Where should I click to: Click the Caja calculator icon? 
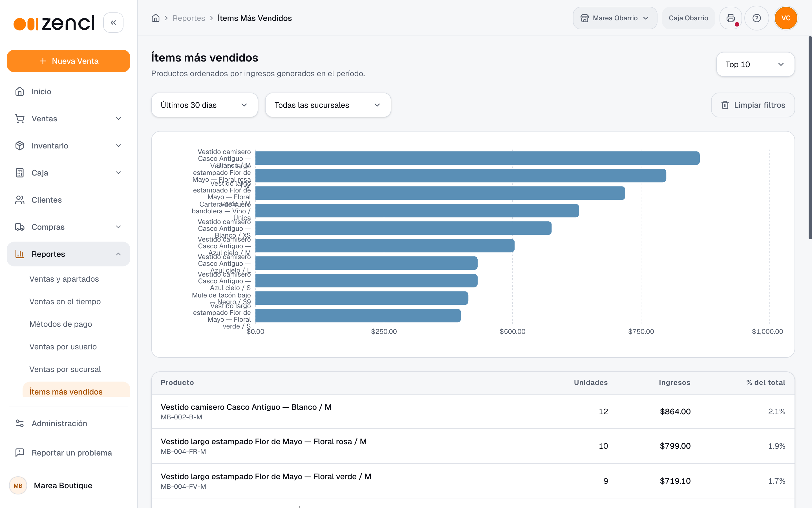pyautogui.click(x=20, y=173)
